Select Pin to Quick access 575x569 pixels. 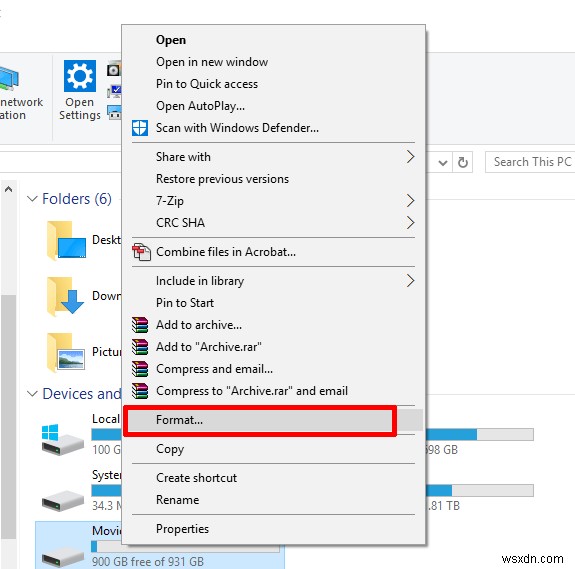[273, 84]
